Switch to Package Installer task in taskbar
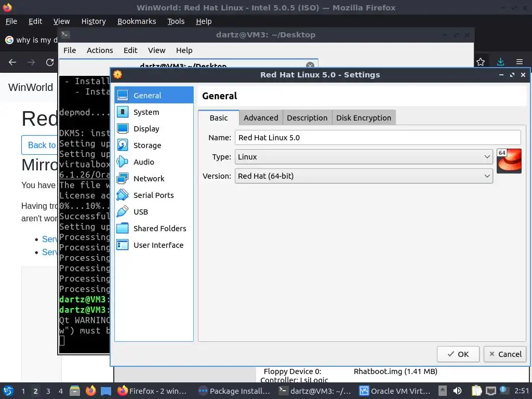This screenshot has height=399, width=532. (235, 391)
